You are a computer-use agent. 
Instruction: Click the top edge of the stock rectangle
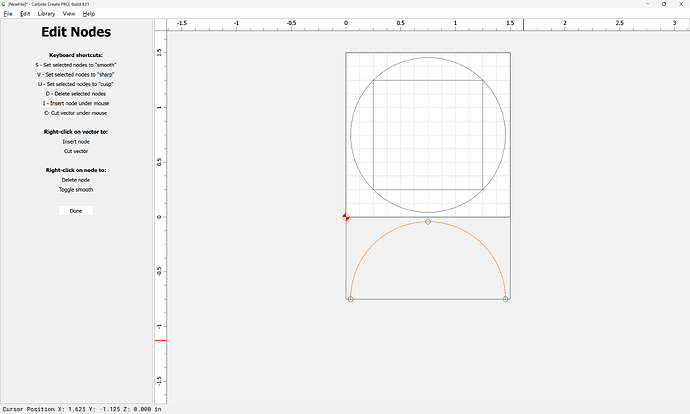(428, 53)
